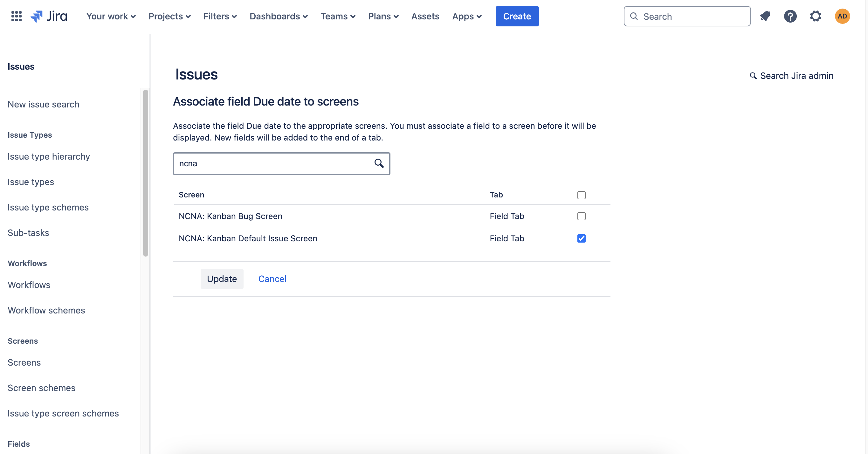This screenshot has width=868, height=454.
Task: Check the NCNA: Kanban Bug Screen checkbox
Action: [x=581, y=216]
